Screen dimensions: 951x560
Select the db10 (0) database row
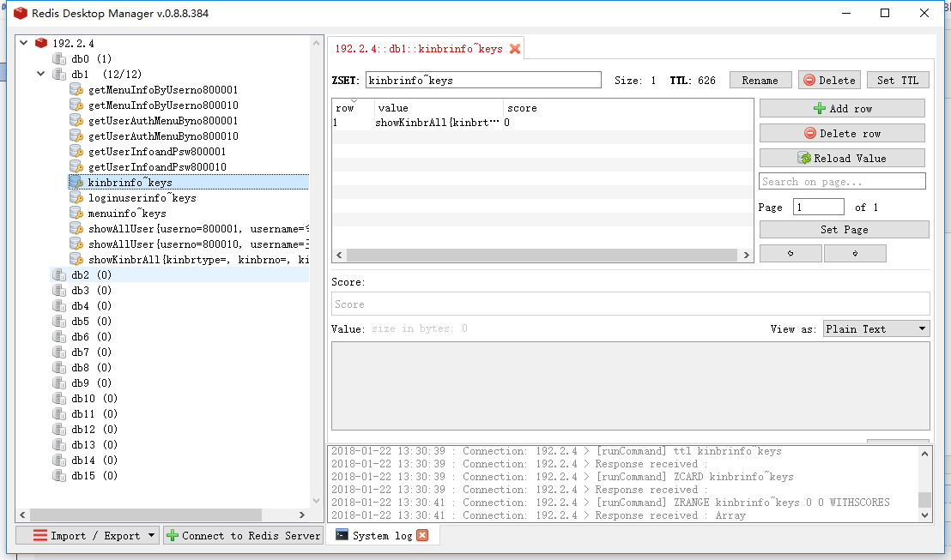click(94, 398)
